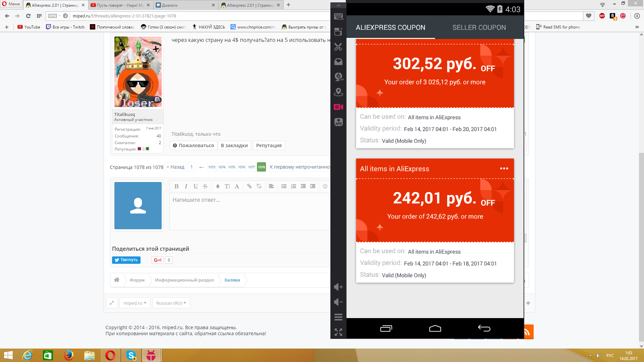The width and height of the screenshot is (644, 362).
Task: Toggle underline formatting in reply editor
Action: coord(196,186)
